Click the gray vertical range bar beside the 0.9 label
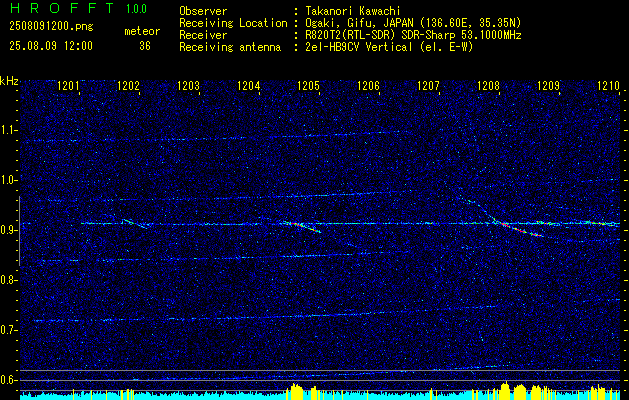 [20, 231]
